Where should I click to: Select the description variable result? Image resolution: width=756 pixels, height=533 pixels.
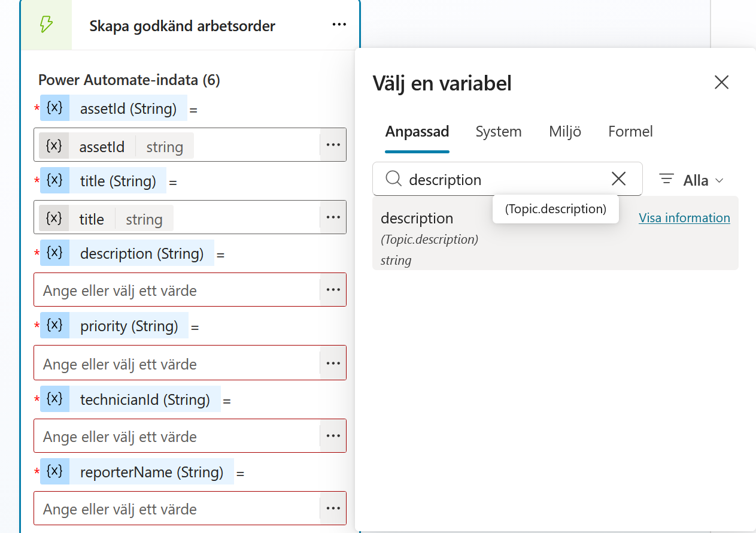click(x=555, y=233)
